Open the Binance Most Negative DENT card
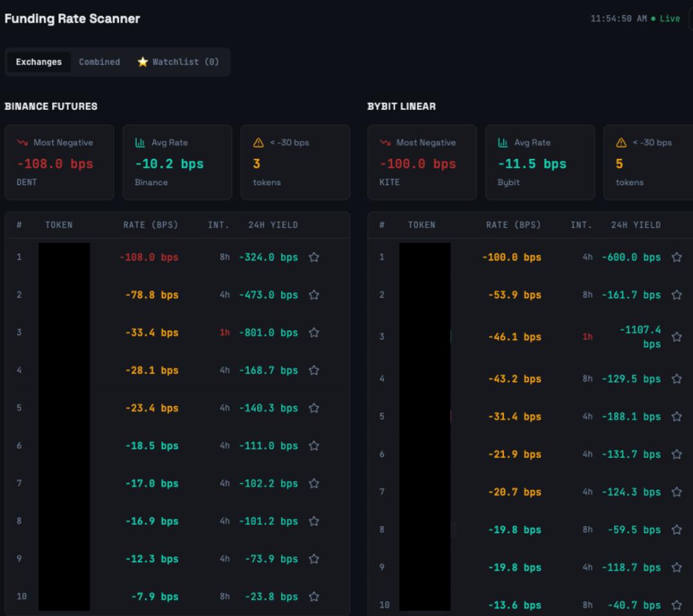693x616 pixels. (x=59, y=162)
